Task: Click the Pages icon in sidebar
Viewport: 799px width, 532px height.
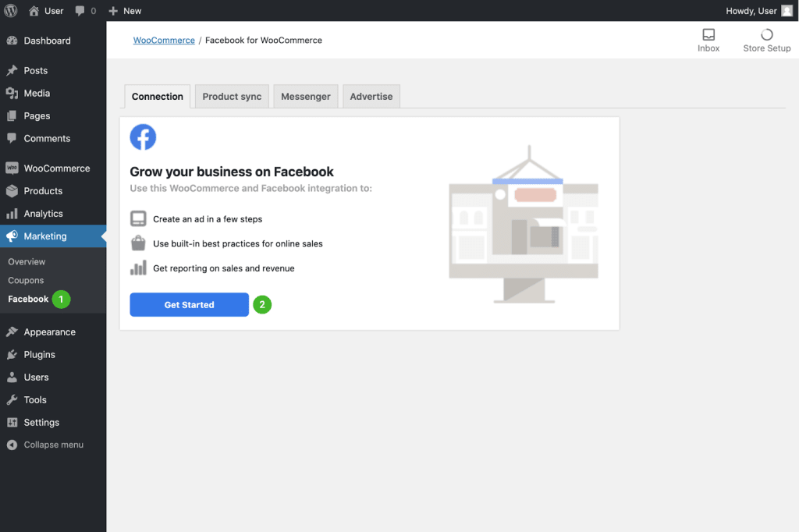Action: pos(12,115)
